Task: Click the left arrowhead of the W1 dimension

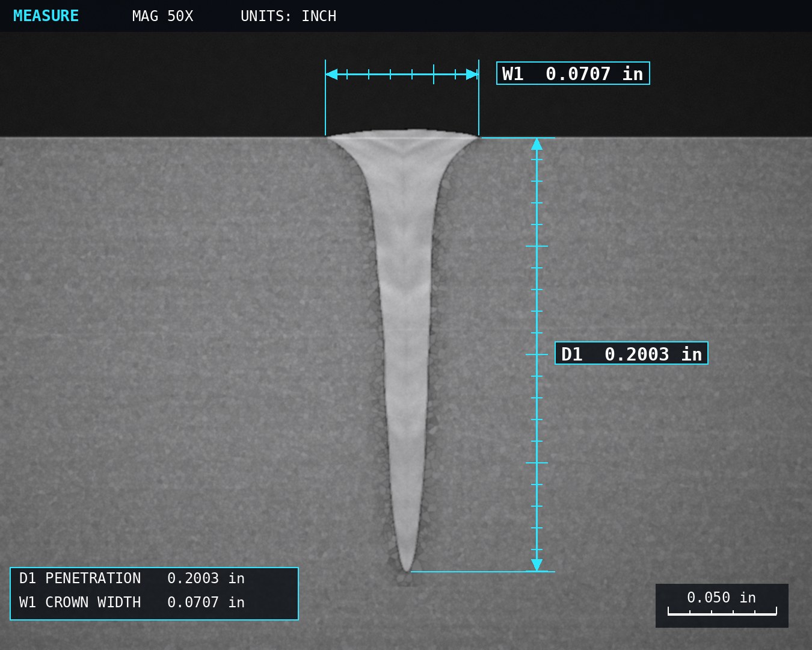Action: [x=331, y=75]
